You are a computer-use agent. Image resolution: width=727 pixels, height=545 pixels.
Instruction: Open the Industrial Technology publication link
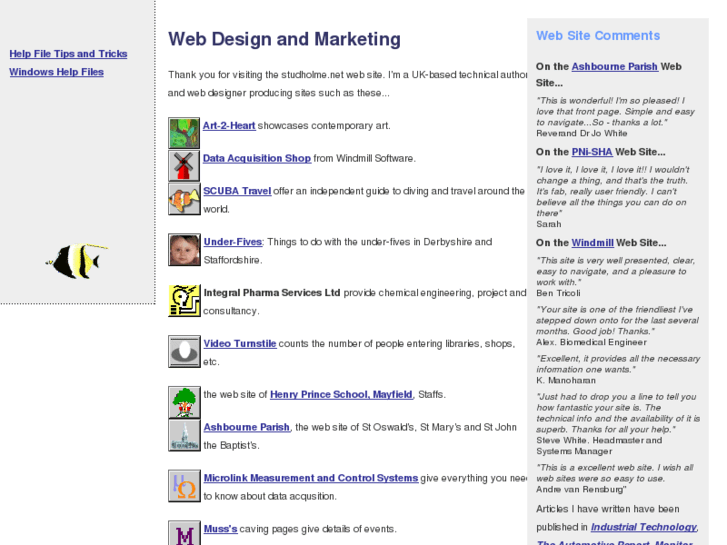coord(643,527)
